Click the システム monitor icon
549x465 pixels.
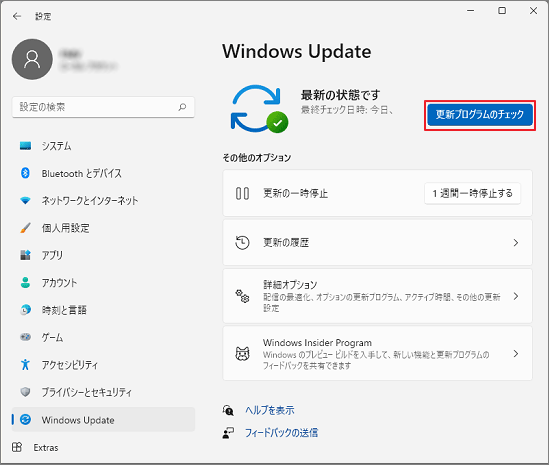25,146
